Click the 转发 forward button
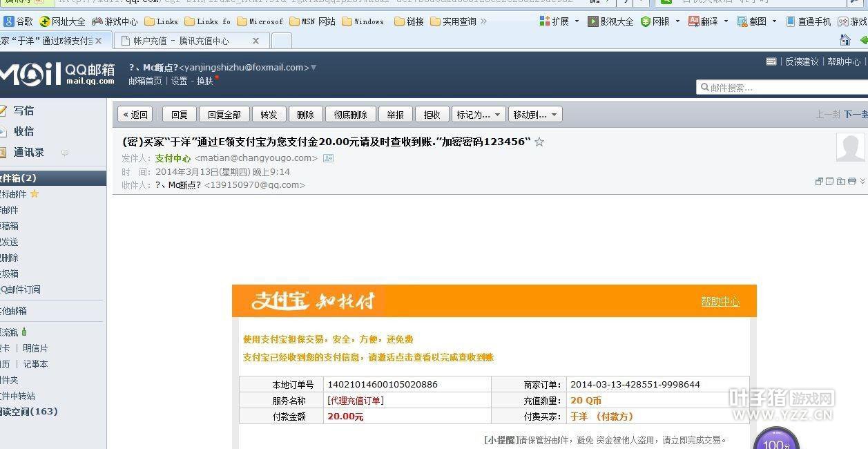This screenshot has width=868, height=449. click(x=269, y=115)
